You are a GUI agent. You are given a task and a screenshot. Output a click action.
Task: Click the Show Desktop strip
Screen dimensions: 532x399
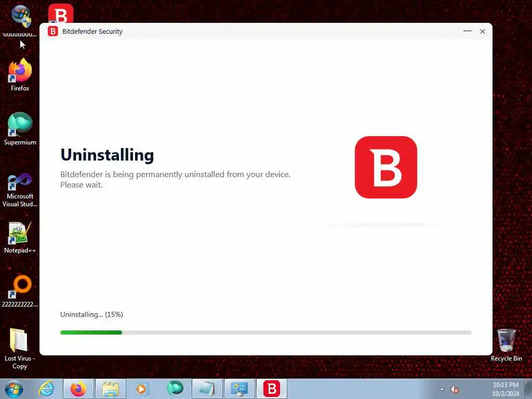528,389
